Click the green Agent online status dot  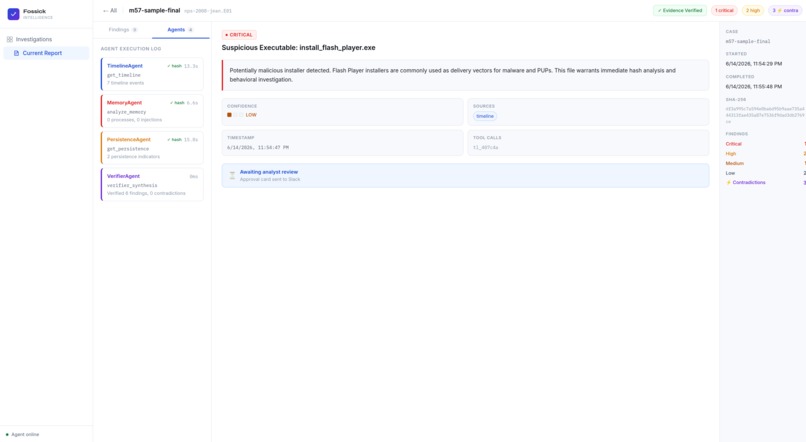coord(7,434)
